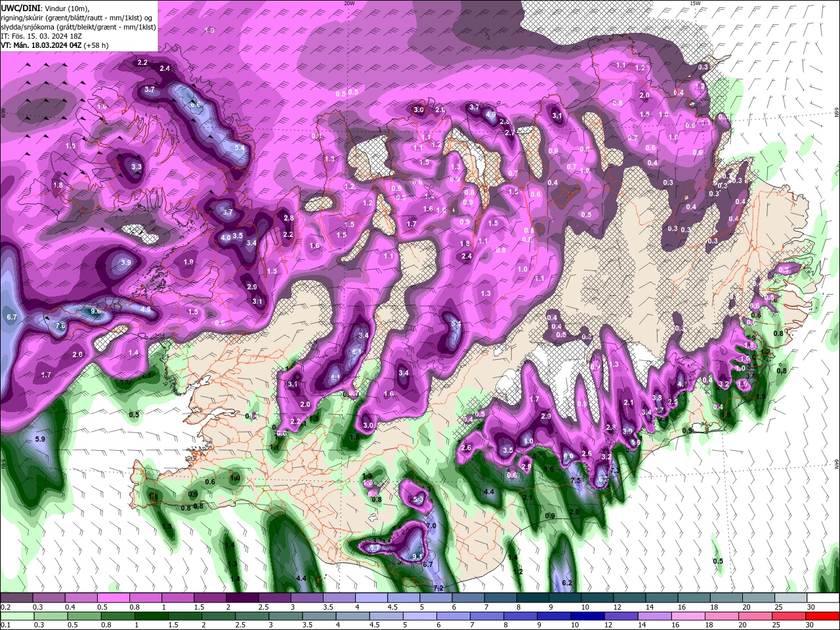Click the top-row legend label 0.2

point(5,607)
